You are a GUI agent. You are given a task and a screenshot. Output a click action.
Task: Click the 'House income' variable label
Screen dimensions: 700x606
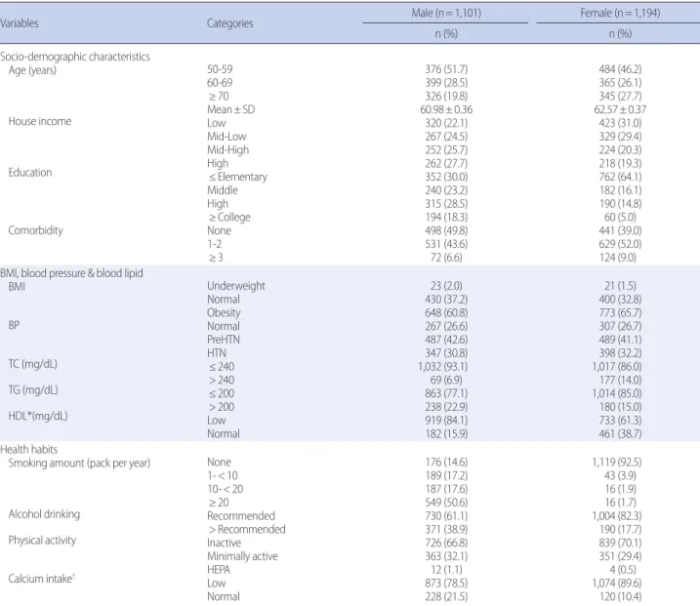click(40, 121)
